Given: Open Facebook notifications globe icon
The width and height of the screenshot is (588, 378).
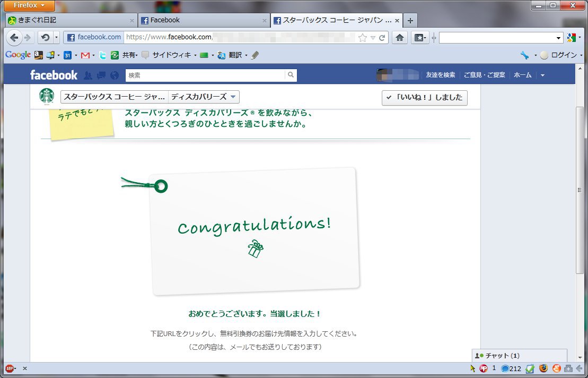Looking at the screenshot, I should point(115,75).
